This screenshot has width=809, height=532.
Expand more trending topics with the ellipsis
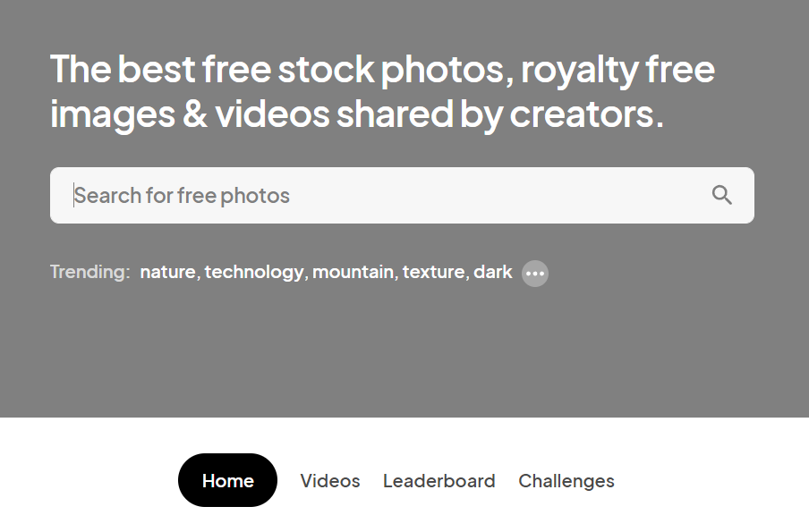point(535,273)
